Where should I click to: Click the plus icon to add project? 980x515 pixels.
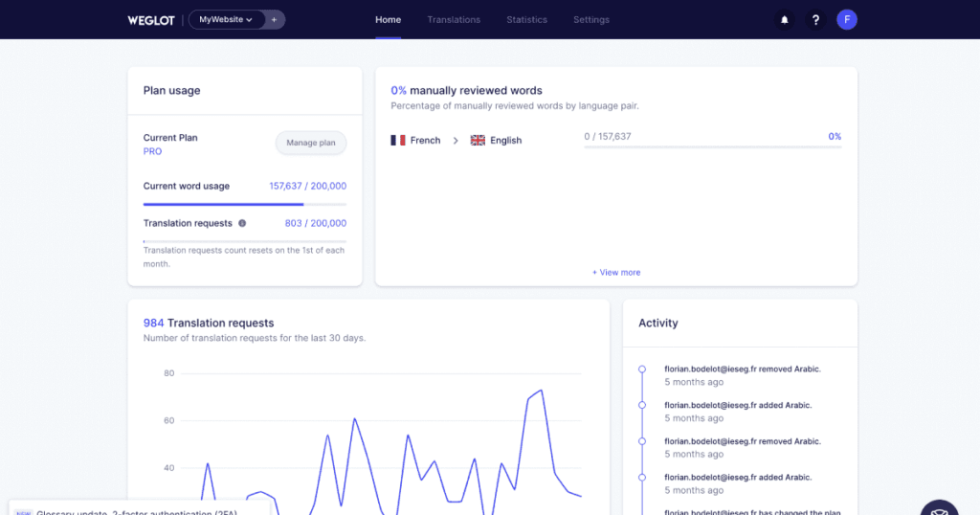(x=274, y=19)
